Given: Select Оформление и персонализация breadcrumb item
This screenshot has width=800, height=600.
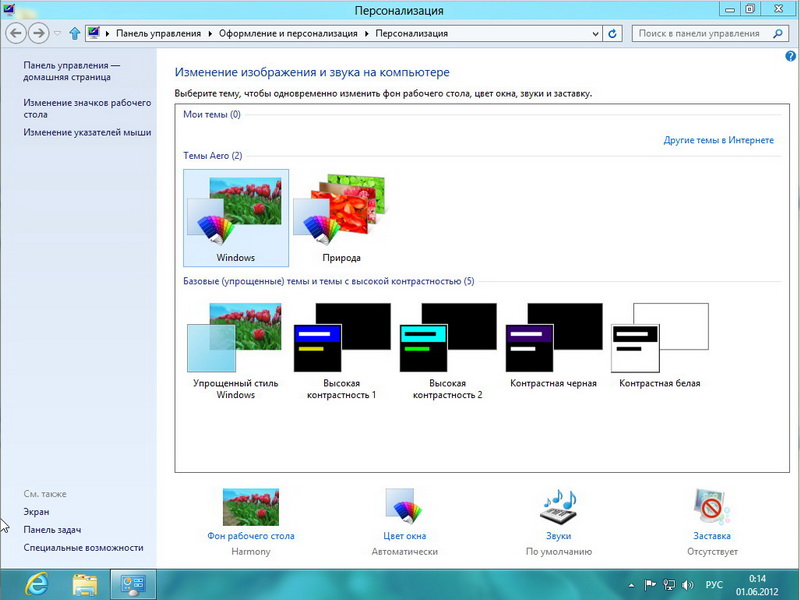Looking at the screenshot, I should point(288,34).
